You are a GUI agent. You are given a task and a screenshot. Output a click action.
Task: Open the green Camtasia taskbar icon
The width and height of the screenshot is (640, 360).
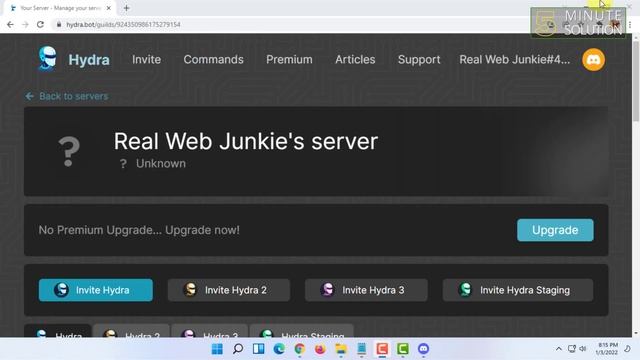(x=402, y=349)
